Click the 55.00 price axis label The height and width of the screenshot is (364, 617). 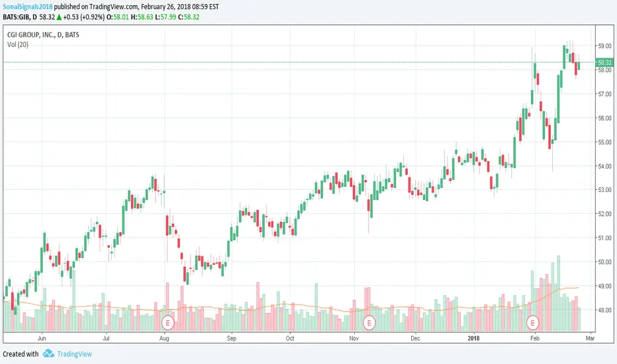tap(605, 142)
